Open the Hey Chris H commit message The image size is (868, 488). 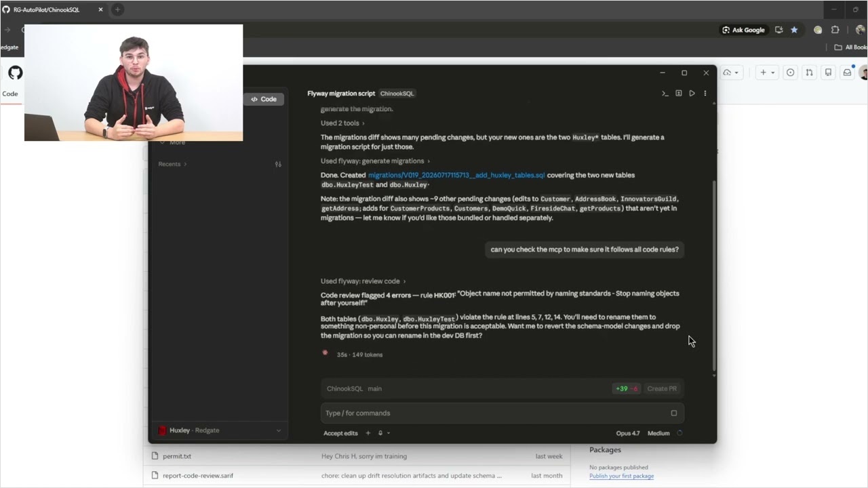pos(364,456)
